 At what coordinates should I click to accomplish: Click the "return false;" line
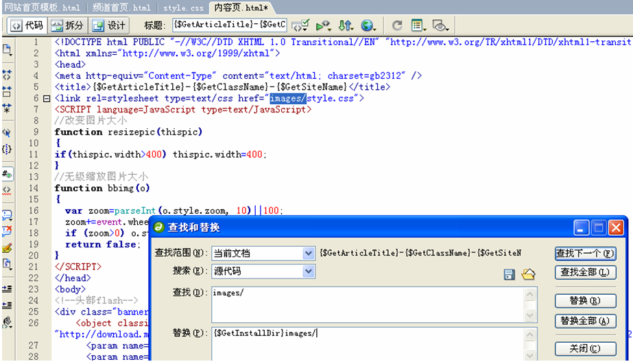[103, 245]
